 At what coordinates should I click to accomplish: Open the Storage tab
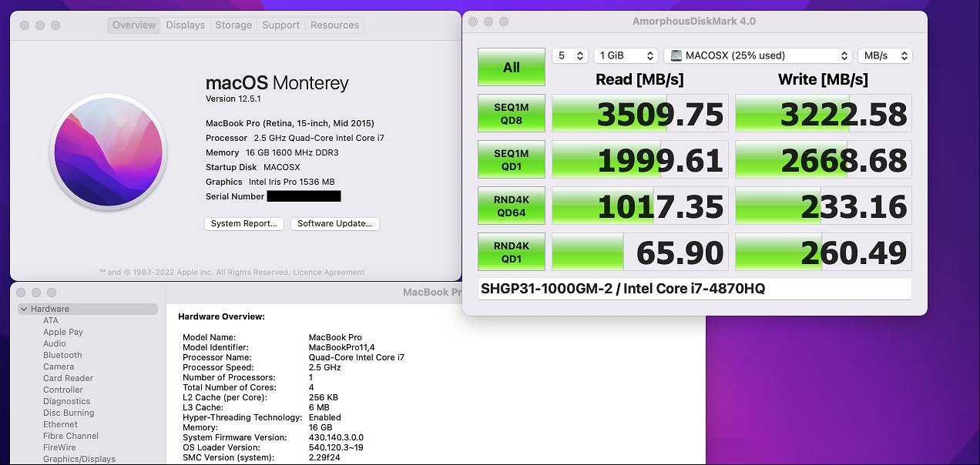(x=233, y=25)
